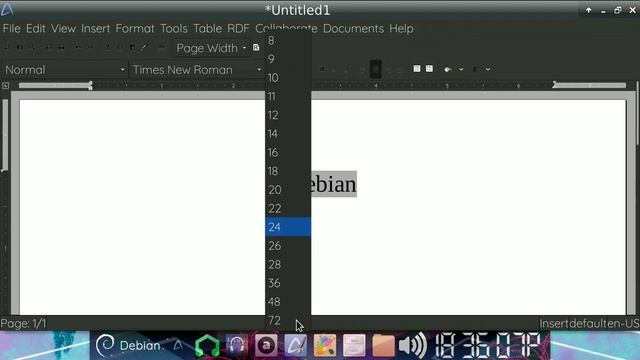Image resolution: width=640 pixels, height=360 pixels.
Task: Click the volume speaker icon on the panel
Action: pyautogui.click(x=413, y=345)
